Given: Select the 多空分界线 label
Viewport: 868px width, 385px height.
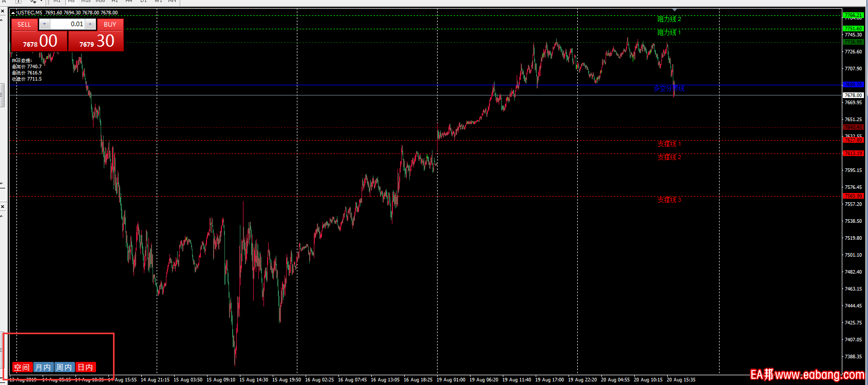Looking at the screenshot, I should pyautogui.click(x=668, y=88).
